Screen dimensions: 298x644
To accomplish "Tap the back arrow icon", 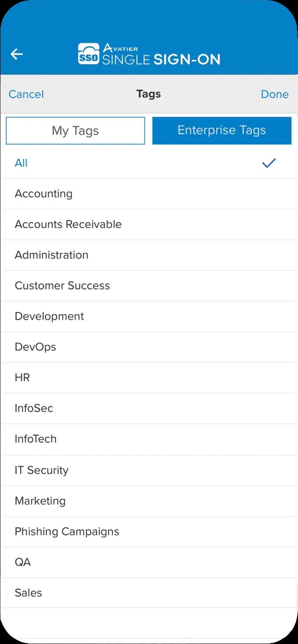I will 17,54.
